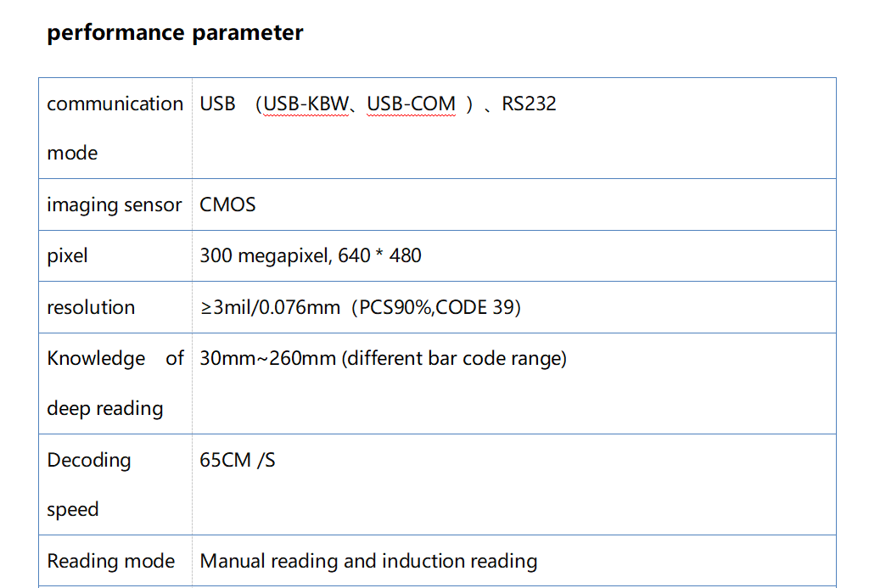
Task: Click the "Reading mode" row label
Action: 110,562
